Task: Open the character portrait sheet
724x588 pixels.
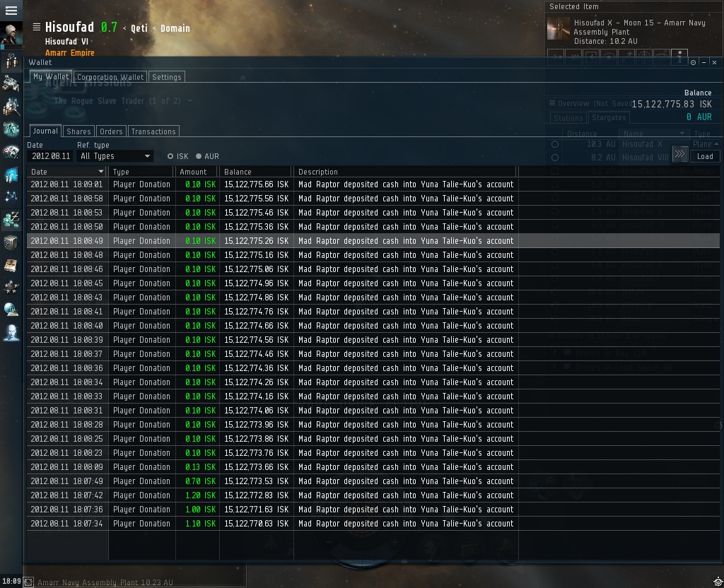Action: coord(11,35)
